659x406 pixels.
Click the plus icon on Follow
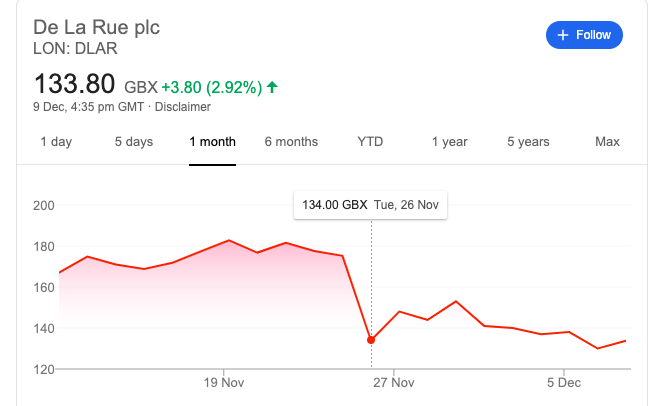pos(563,35)
